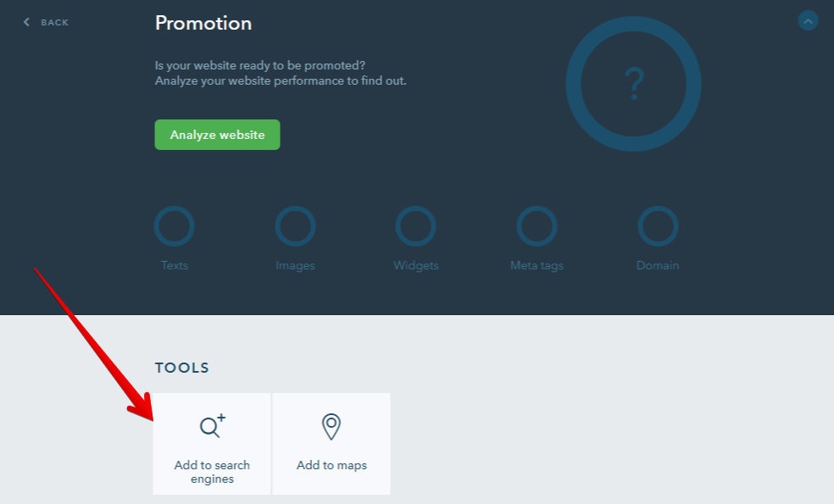This screenshot has height=504, width=834.
Task: Click the "Is your website ready to be promoted?" text
Action: (260, 65)
